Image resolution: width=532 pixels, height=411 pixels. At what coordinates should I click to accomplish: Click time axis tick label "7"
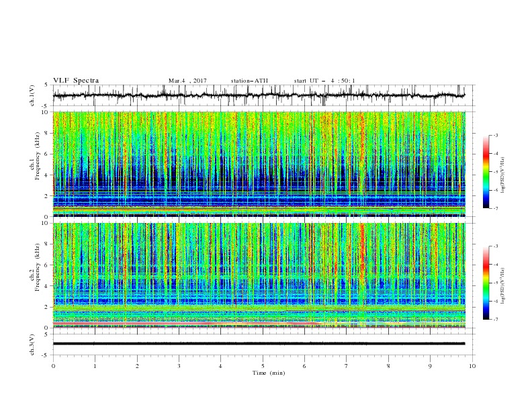pyautogui.click(x=347, y=366)
